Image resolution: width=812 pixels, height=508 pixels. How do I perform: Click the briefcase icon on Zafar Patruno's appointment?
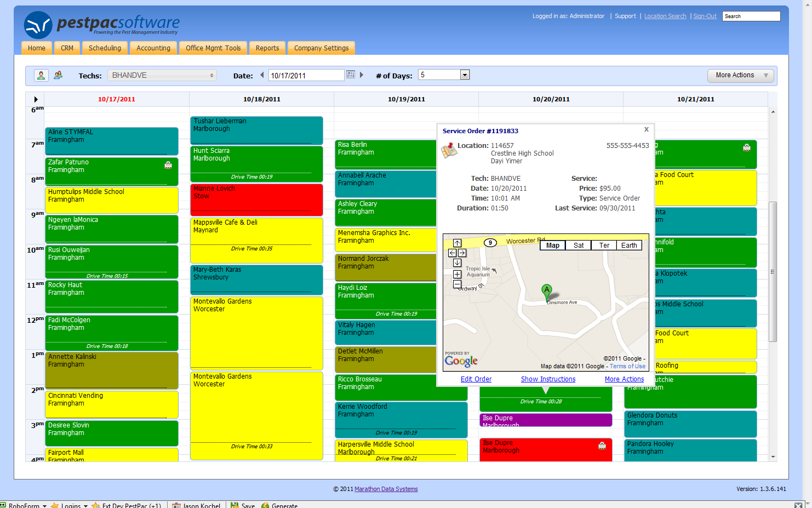point(168,165)
